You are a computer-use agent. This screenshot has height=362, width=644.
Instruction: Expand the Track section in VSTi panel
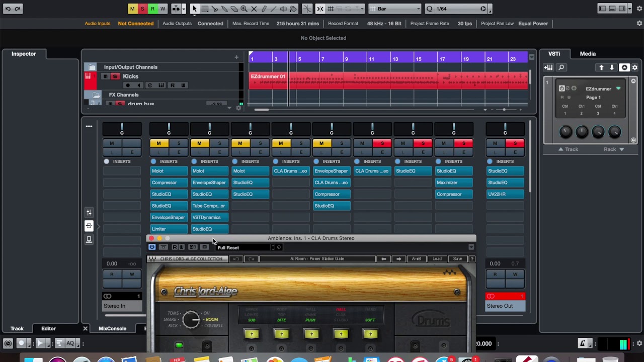click(x=568, y=149)
